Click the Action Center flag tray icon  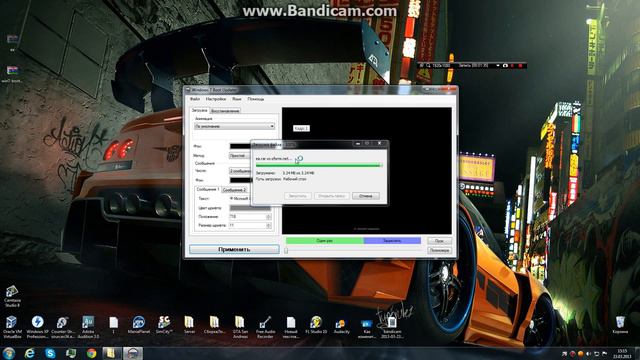(x=604, y=353)
